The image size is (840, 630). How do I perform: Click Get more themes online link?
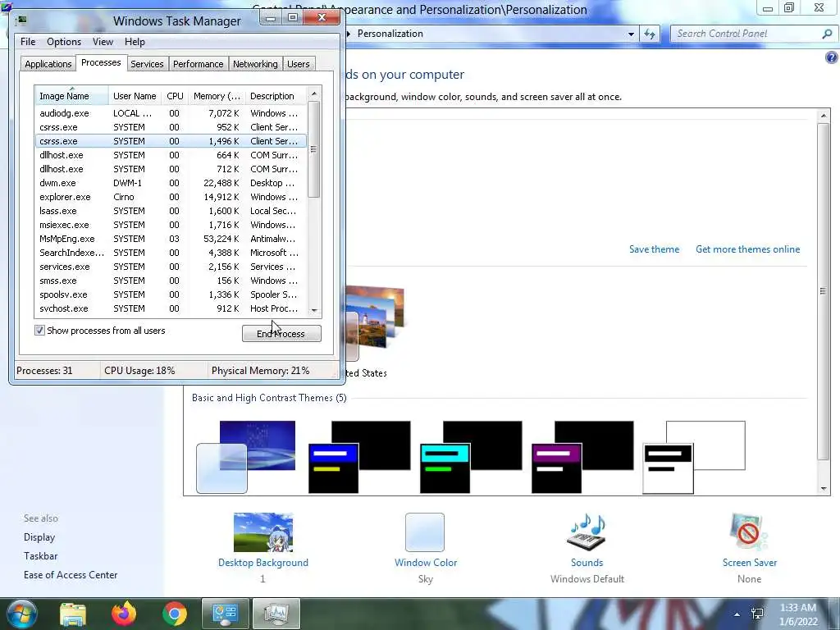point(748,249)
